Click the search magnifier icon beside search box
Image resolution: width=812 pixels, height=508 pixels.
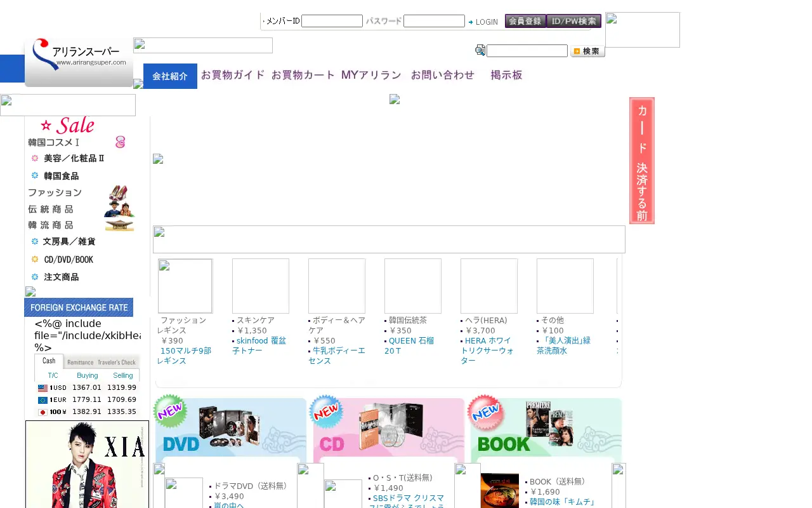[480, 51]
